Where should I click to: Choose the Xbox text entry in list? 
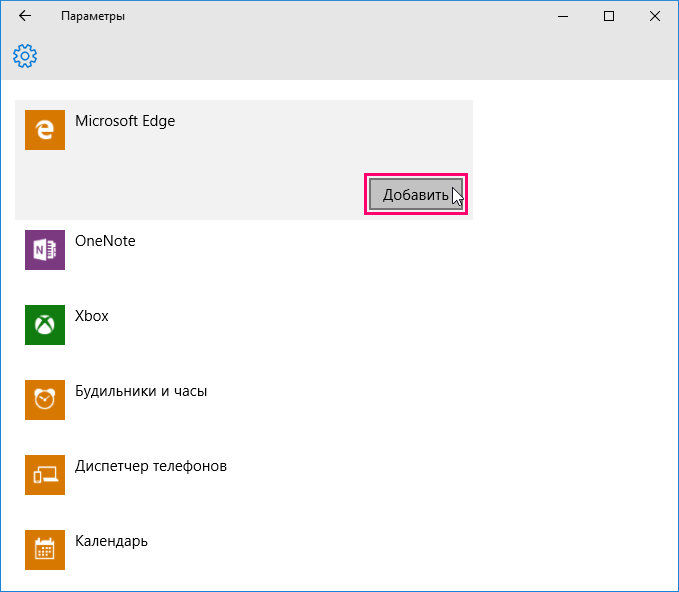click(92, 316)
